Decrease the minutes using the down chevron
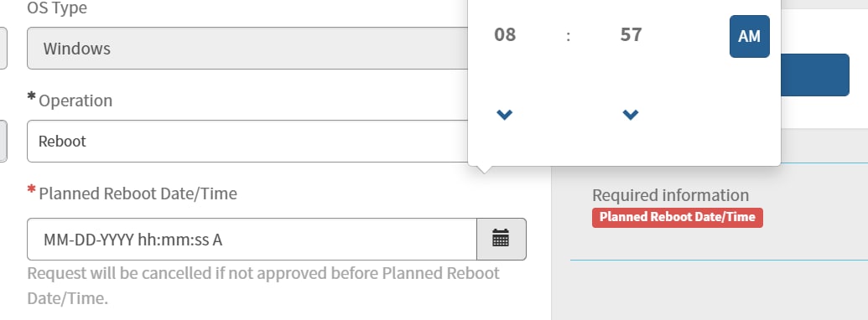The image size is (868, 320). [x=631, y=115]
